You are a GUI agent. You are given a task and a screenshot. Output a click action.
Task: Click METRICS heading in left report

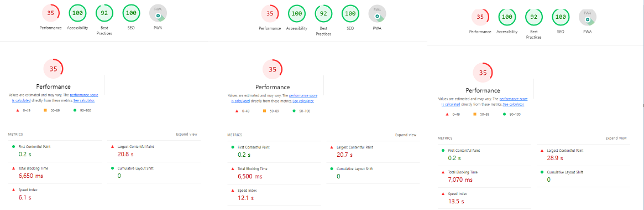pyautogui.click(x=15, y=135)
